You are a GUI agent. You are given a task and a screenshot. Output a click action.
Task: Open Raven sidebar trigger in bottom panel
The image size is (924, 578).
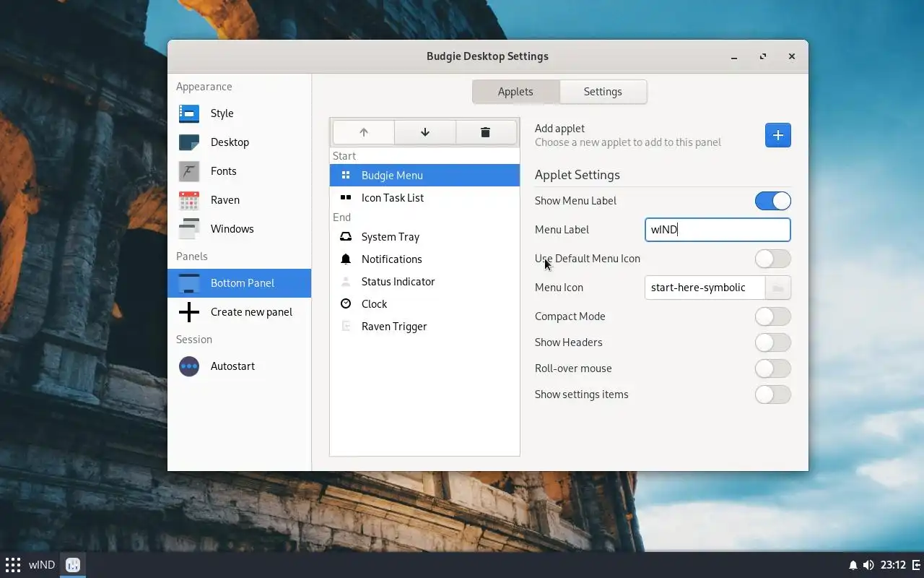pyautogui.click(x=917, y=565)
